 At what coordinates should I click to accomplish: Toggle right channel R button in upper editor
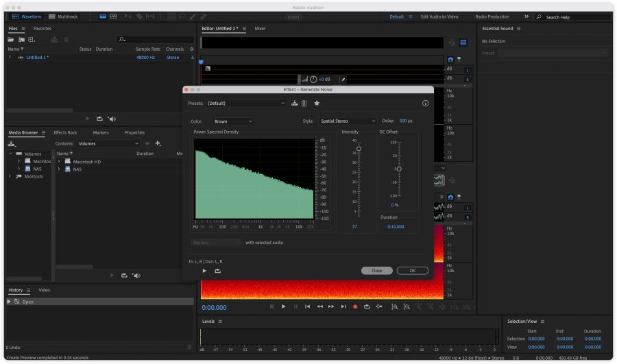[x=468, y=79]
